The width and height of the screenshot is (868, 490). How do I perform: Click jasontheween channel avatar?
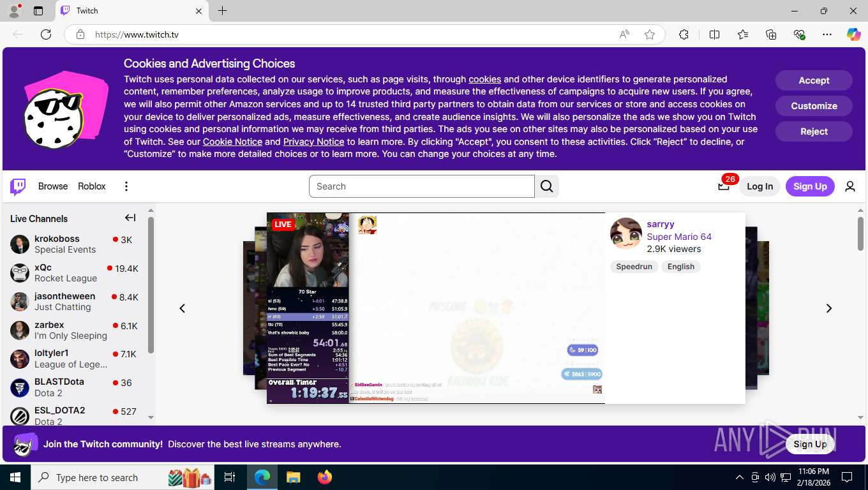click(x=20, y=301)
